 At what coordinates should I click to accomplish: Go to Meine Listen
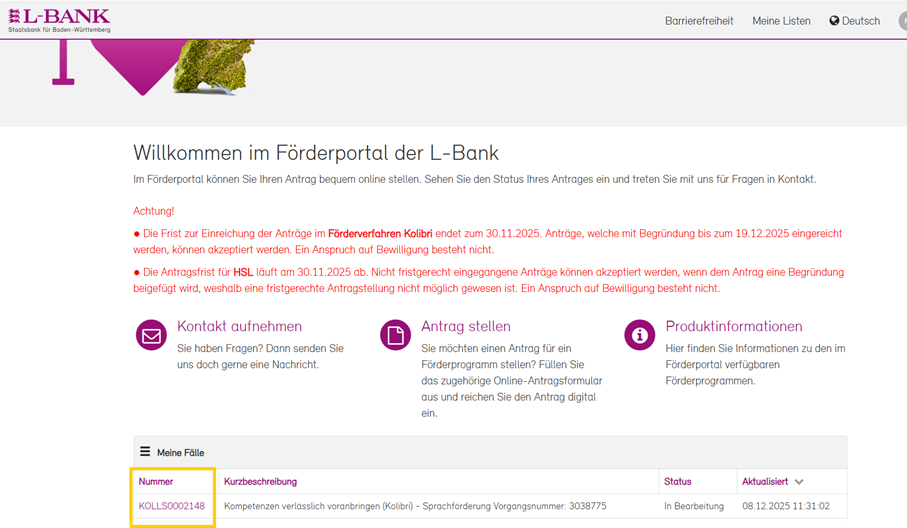781,21
